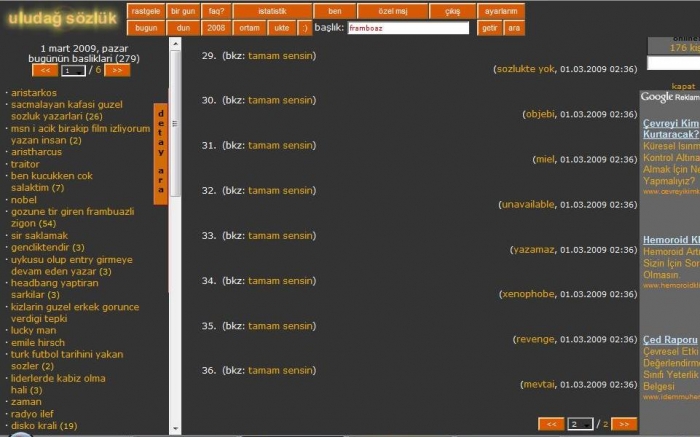
Task: Open the disko krali topic
Action: point(44,426)
